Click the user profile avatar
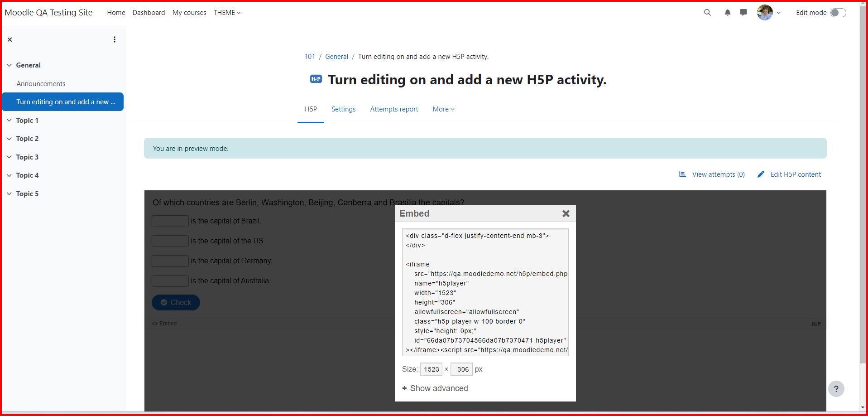The width and height of the screenshot is (868, 416). coord(765,13)
